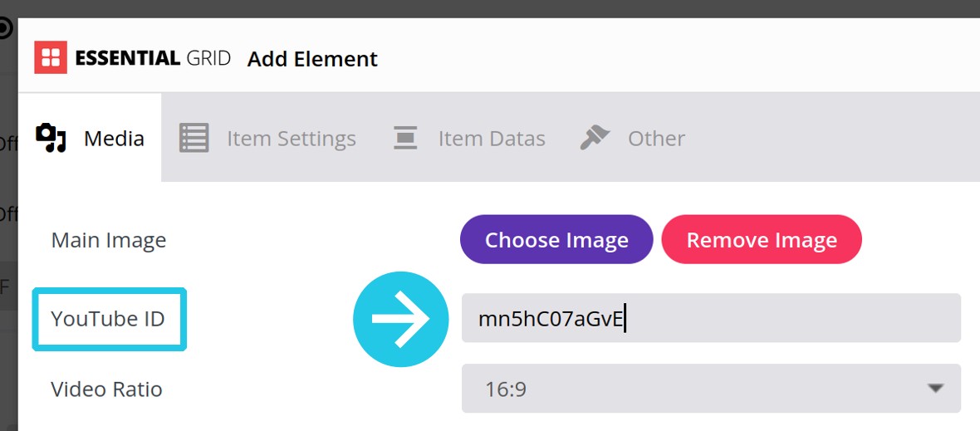The width and height of the screenshot is (980, 431).
Task: Click the pink Remove Image button
Action: coord(762,240)
